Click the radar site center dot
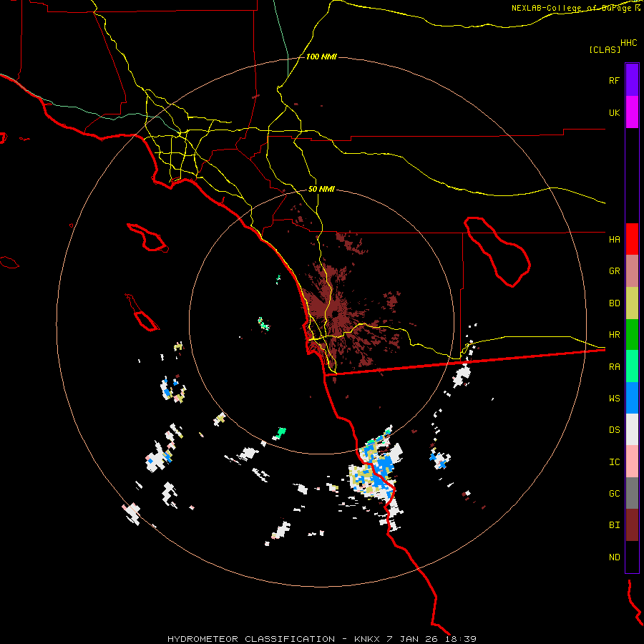Image resolution: width=644 pixels, height=644 pixels. (335, 314)
